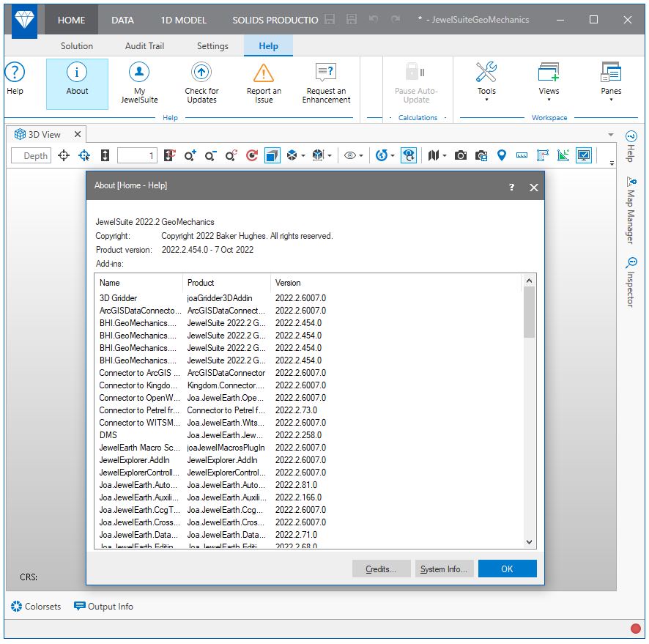
Task: Open the Audit Trail tab
Action: [x=144, y=45]
